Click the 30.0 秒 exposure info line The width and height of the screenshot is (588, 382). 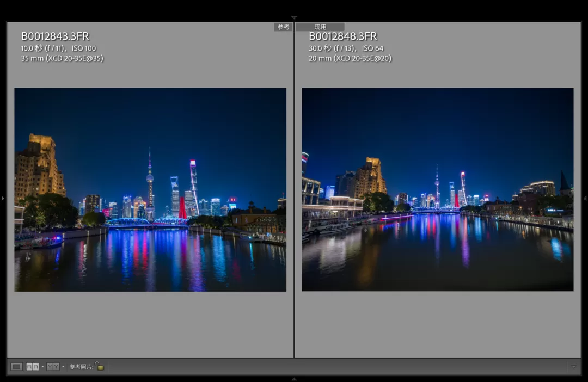coord(346,48)
